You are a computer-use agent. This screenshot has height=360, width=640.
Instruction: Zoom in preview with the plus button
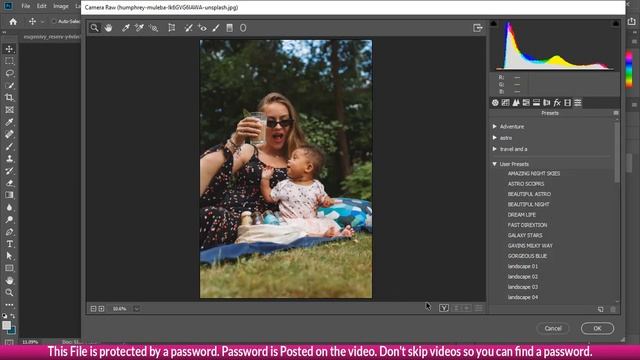(x=101, y=309)
